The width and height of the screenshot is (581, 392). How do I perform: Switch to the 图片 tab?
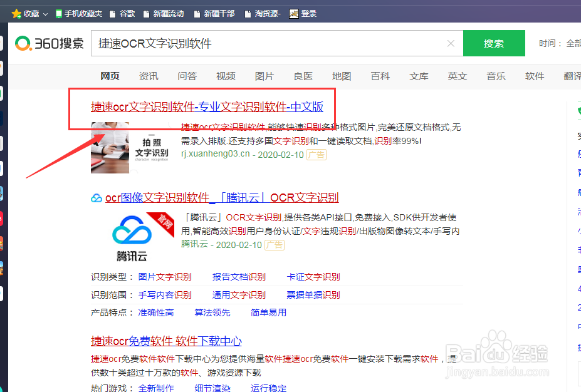(x=264, y=76)
